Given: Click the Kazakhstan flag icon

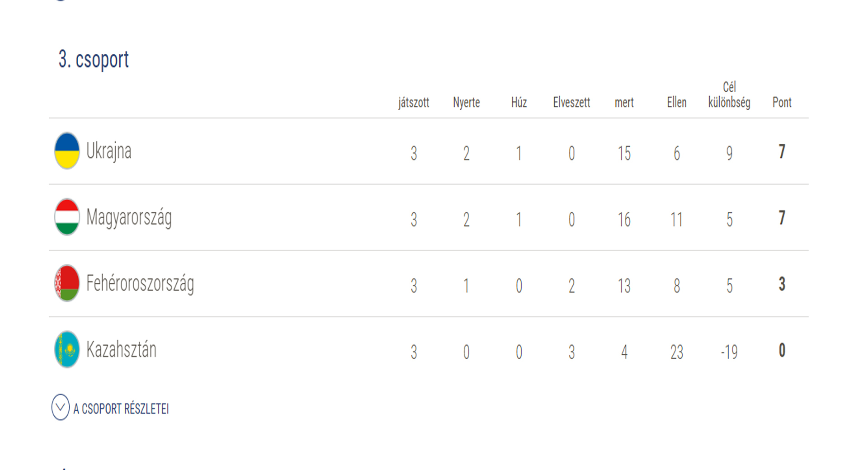Looking at the screenshot, I should pos(67,349).
